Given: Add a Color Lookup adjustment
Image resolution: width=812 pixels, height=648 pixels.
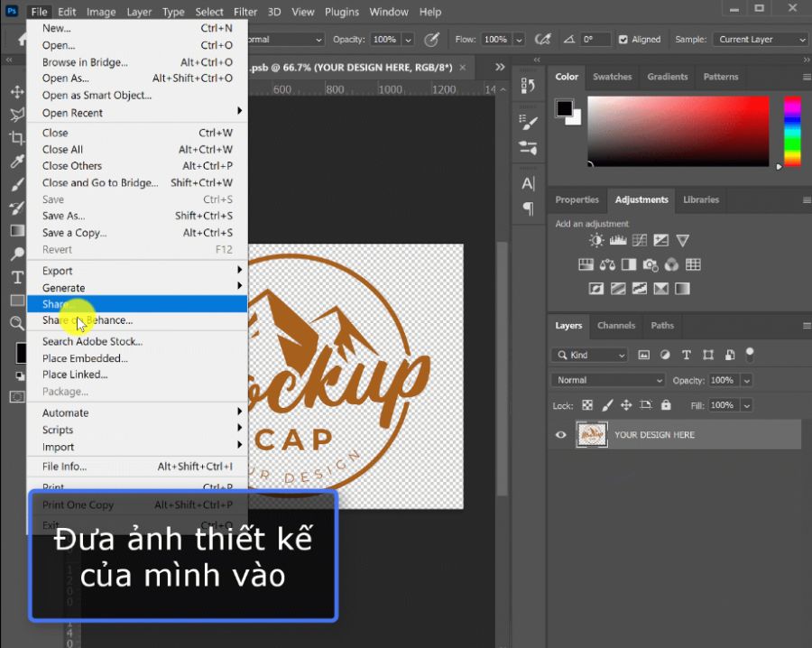Looking at the screenshot, I should point(693,264).
